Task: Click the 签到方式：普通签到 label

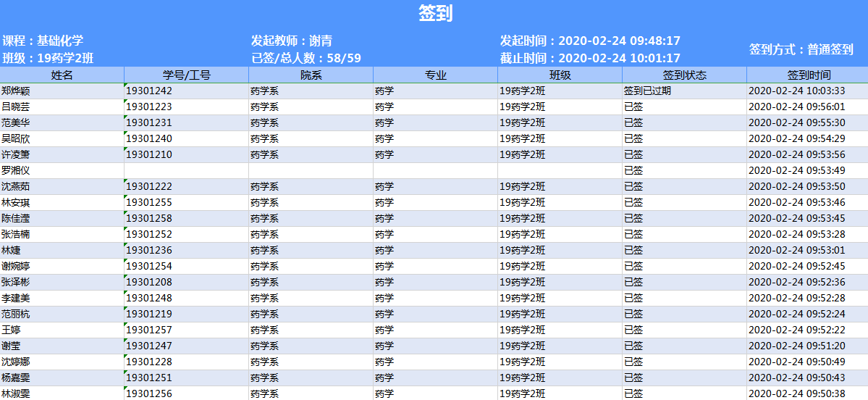Action: point(801,50)
